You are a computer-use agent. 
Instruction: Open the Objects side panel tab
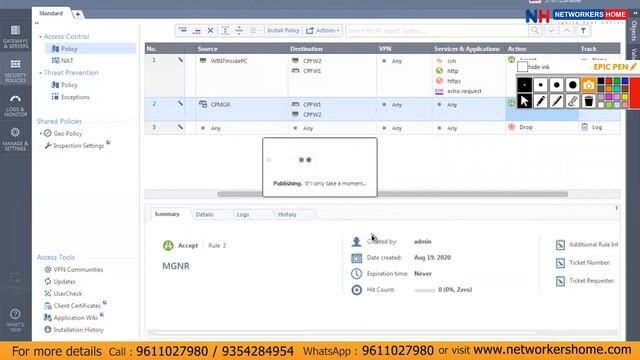pos(634,31)
